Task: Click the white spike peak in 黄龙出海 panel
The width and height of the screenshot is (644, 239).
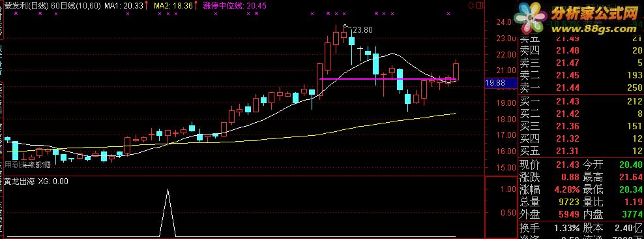Action: tap(168, 190)
